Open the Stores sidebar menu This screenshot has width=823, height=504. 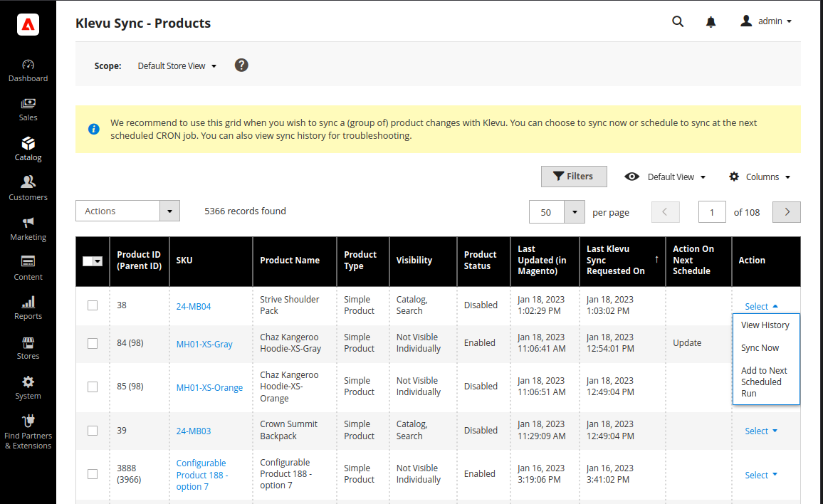pyautogui.click(x=28, y=349)
